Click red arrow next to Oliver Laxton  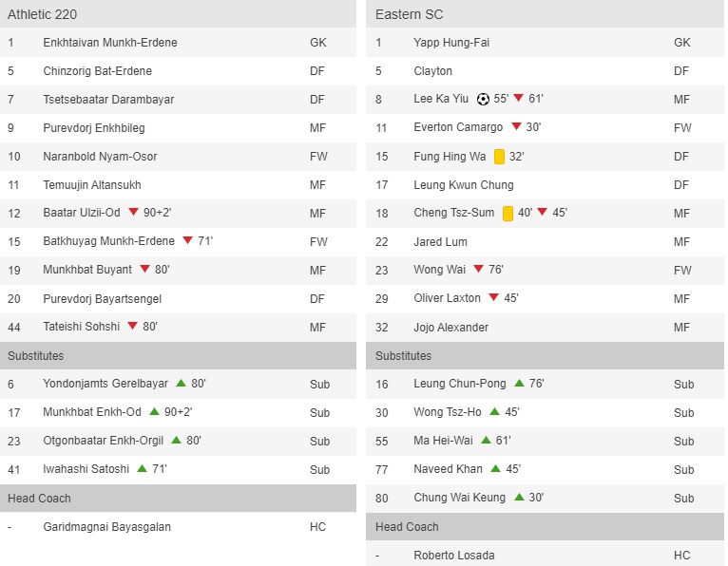tap(493, 298)
